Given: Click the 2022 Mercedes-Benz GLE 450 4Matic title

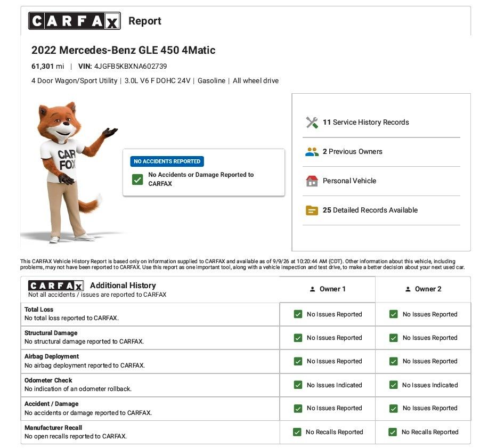Looking at the screenshot, I should (123, 50).
